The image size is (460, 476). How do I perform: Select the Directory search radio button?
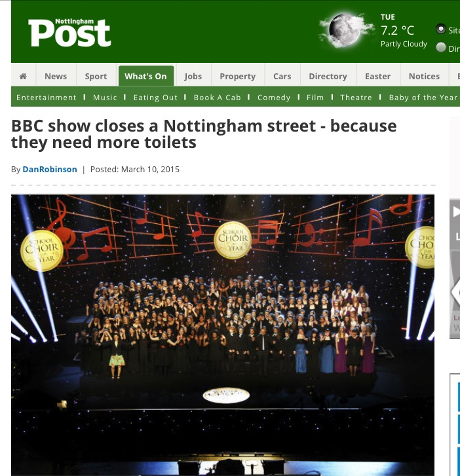(x=440, y=47)
